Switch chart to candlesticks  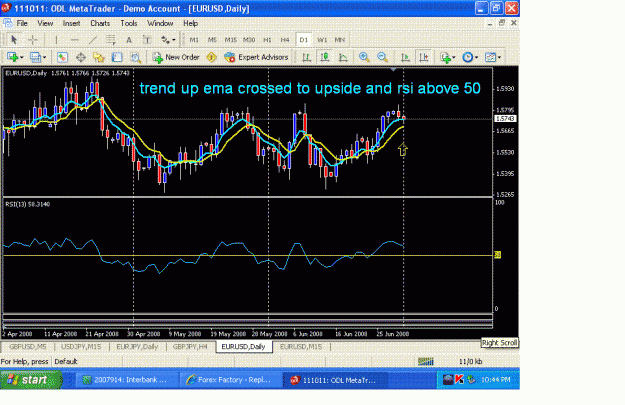324,57
